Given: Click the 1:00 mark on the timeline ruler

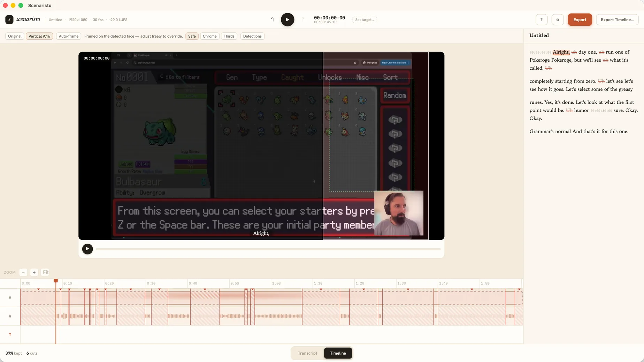Looking at the screenshot, I should [276, 283].
